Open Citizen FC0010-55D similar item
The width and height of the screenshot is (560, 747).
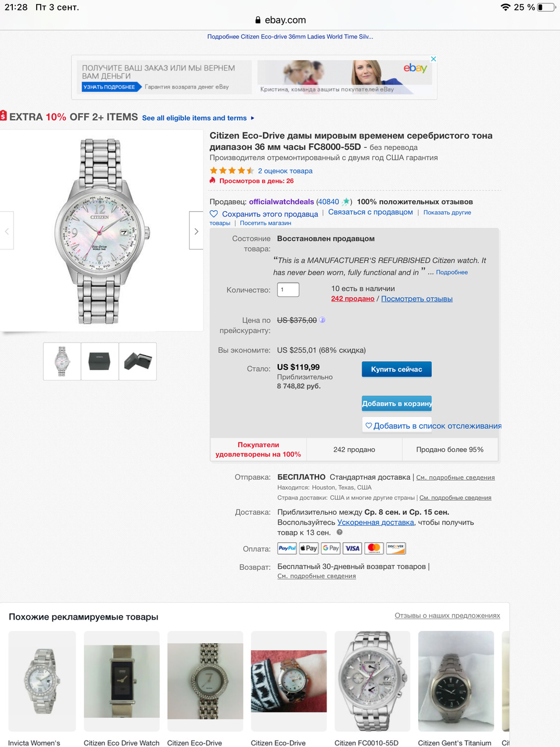coord(372,689)
